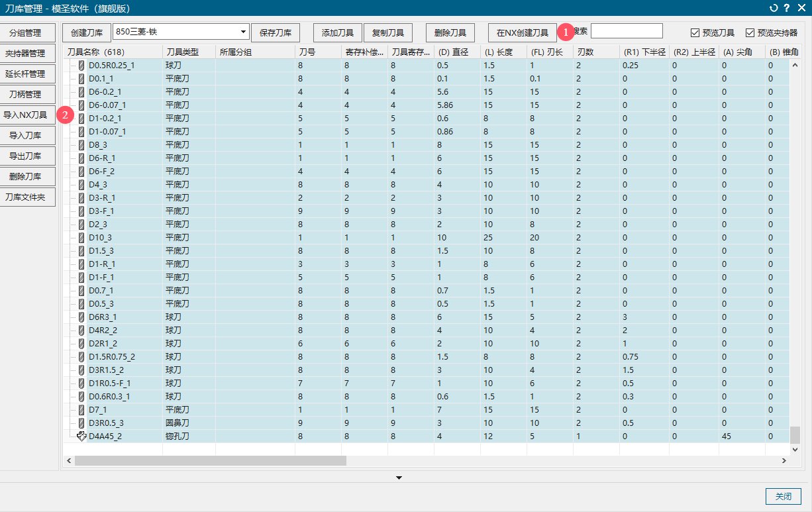
Task: Click the tool icon of row D0.5R0.25_1
Action: pyautogui.click(x=81, y=65)
